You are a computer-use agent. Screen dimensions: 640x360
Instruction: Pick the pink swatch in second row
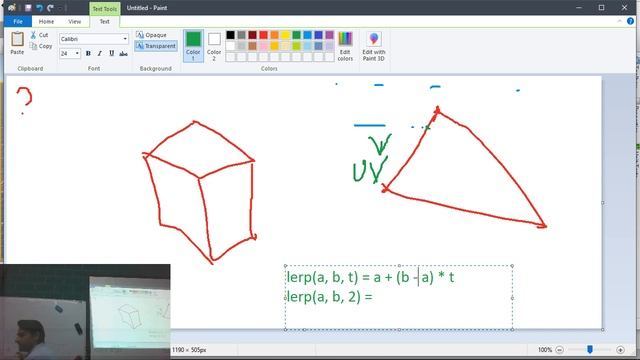click(x=264, y=46)
